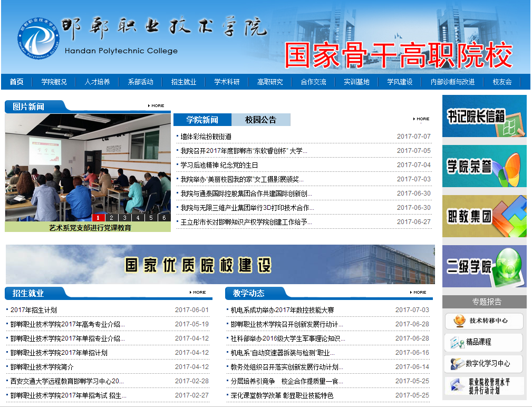Viewport: 532px width, 407px height.
Task: Select 学术科研 in the navigation bar
Action: (227, 82)
